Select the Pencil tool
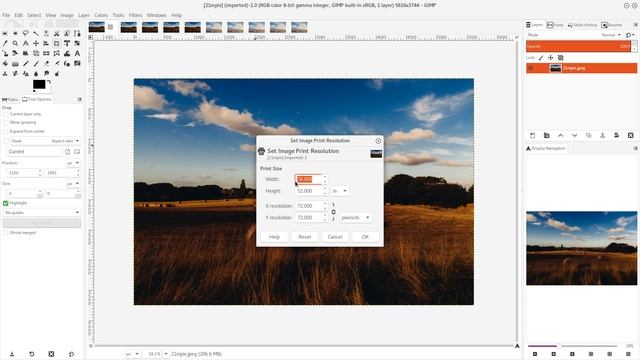Screen dimensions: 640x360 pyautogui.click(x=25, y=64)
